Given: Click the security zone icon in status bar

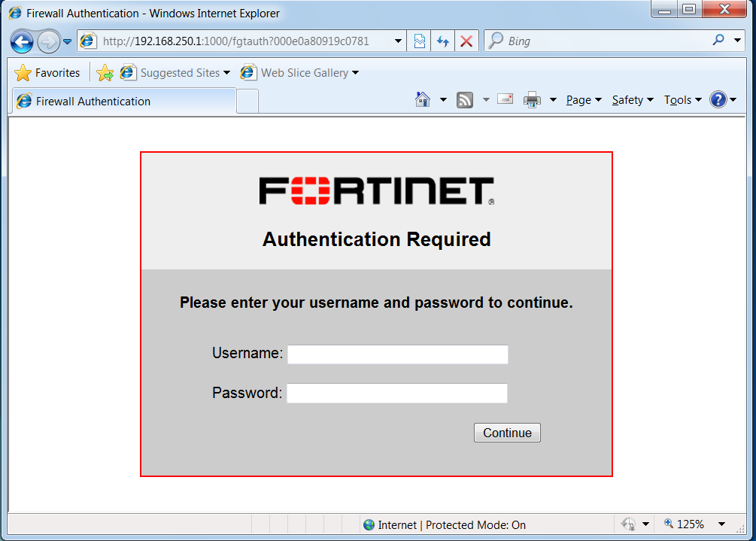Looking at the screenshot, I should (x=369, y=525).
